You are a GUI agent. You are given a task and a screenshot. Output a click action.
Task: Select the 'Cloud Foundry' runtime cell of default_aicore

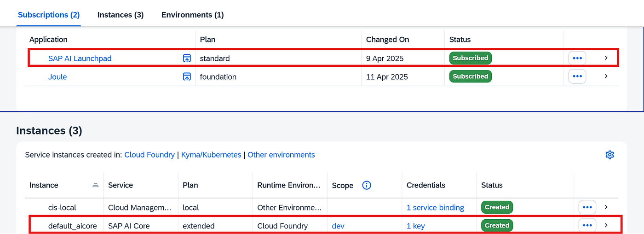[282, 226]
